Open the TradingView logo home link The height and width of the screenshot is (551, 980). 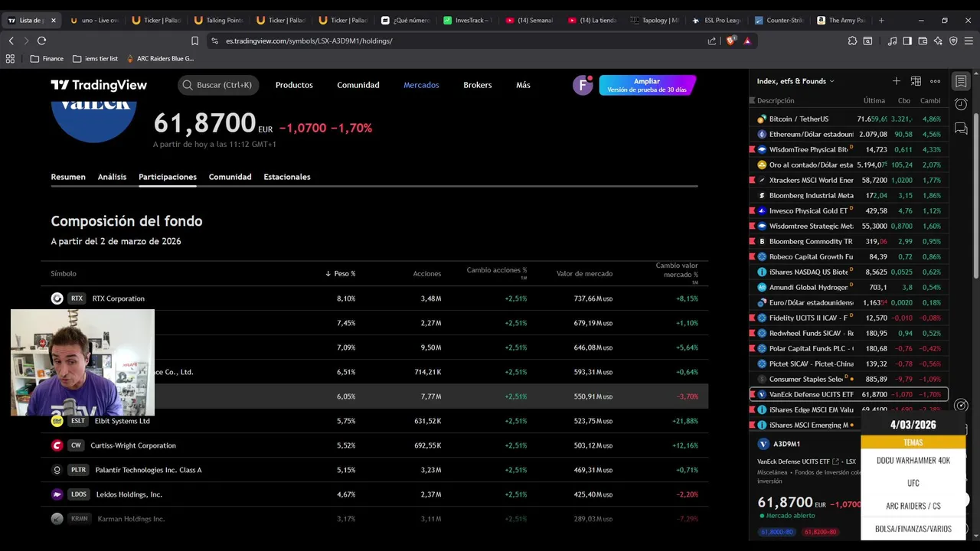(x=99, y=85)
